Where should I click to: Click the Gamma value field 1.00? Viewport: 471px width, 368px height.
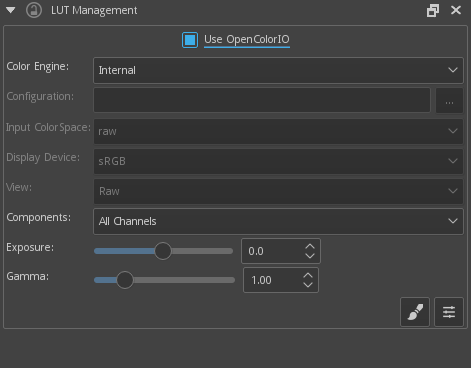(x=273, y=280)
